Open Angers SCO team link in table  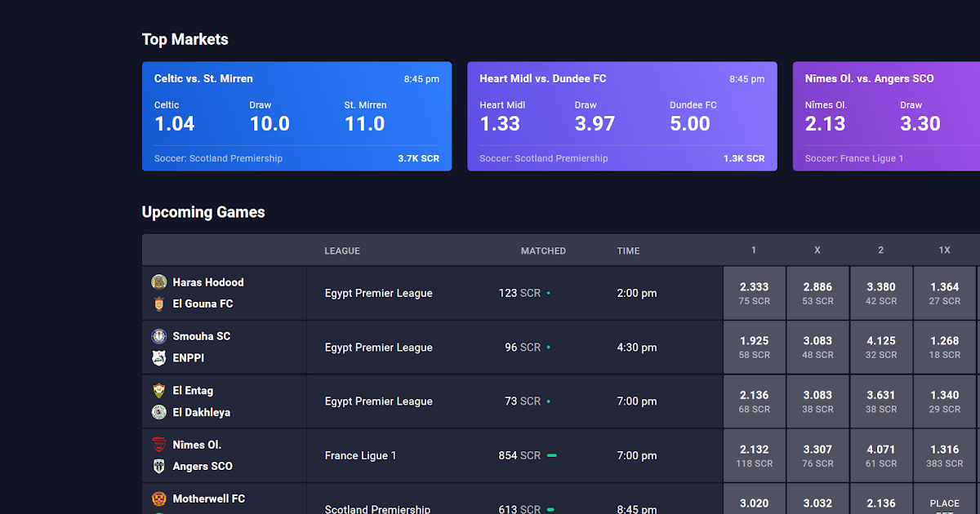[203, 466]
